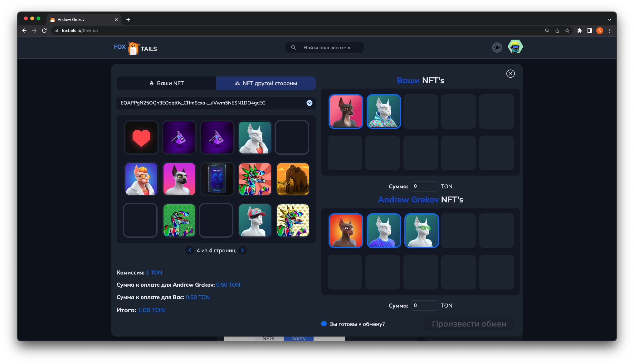Go to next NFT page
This screenshot has width=634, height=364.
tap(242, 250)
